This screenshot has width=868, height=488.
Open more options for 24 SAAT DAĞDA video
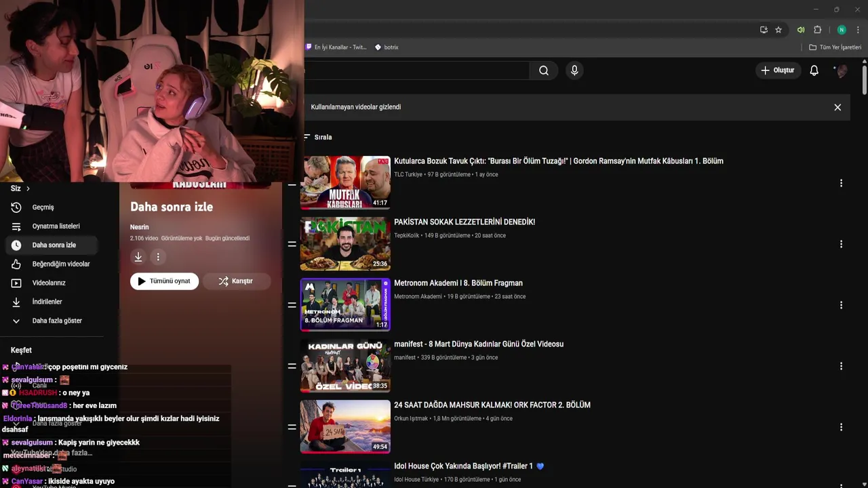click(841, 427)
